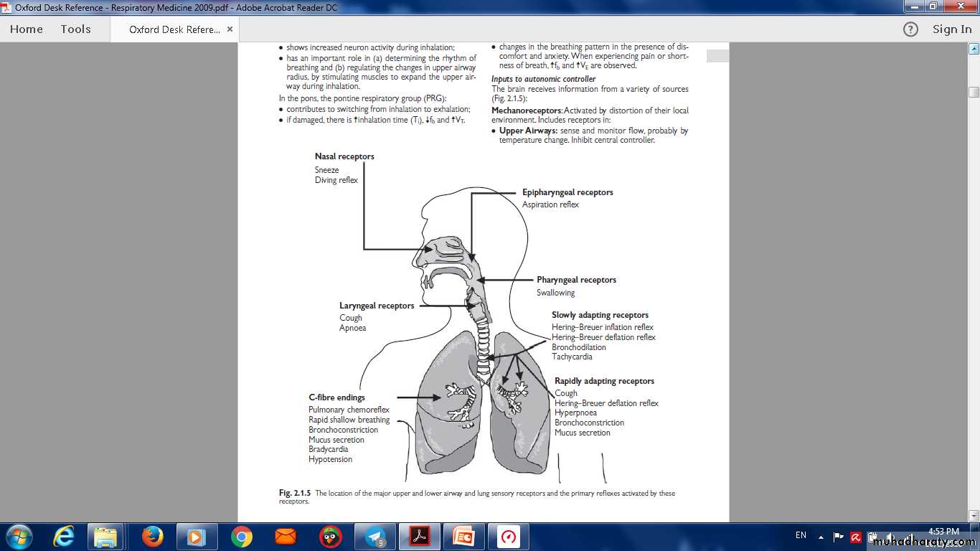Open Google Chrome from the taskbar
This screenshot has width=980, height=551.
coord(242,537)
